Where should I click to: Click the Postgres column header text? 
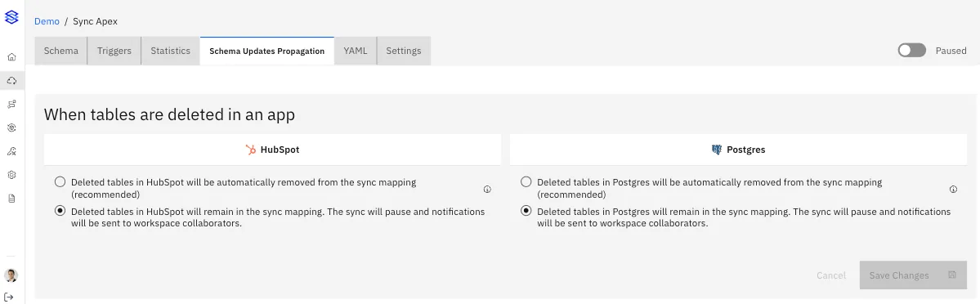745,150
